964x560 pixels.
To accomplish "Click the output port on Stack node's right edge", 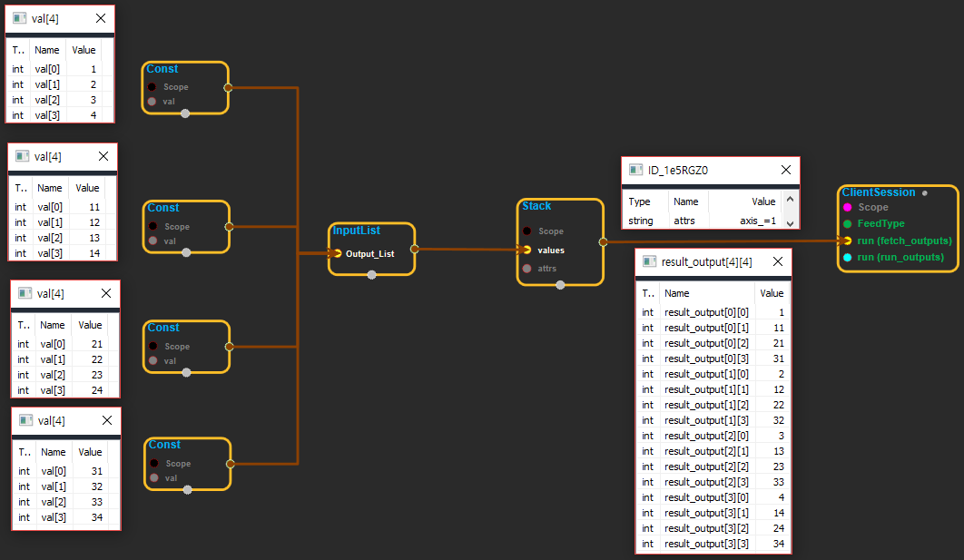I will pos(603,241).
